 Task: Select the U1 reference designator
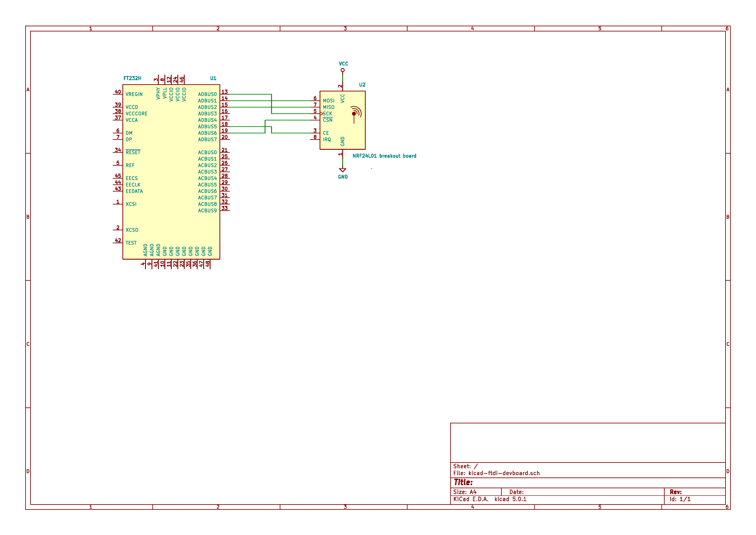click(x=213, y=78)
